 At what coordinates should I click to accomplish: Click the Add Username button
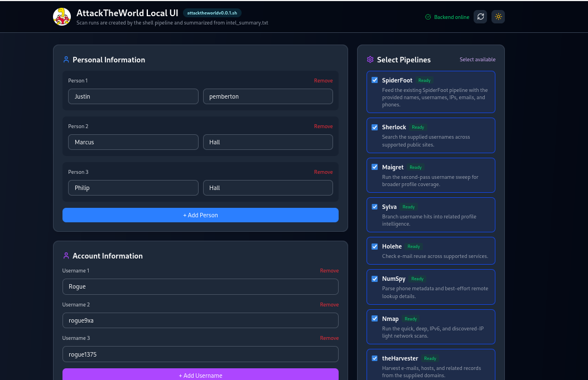pyautogui.click(x=200, y=374)
